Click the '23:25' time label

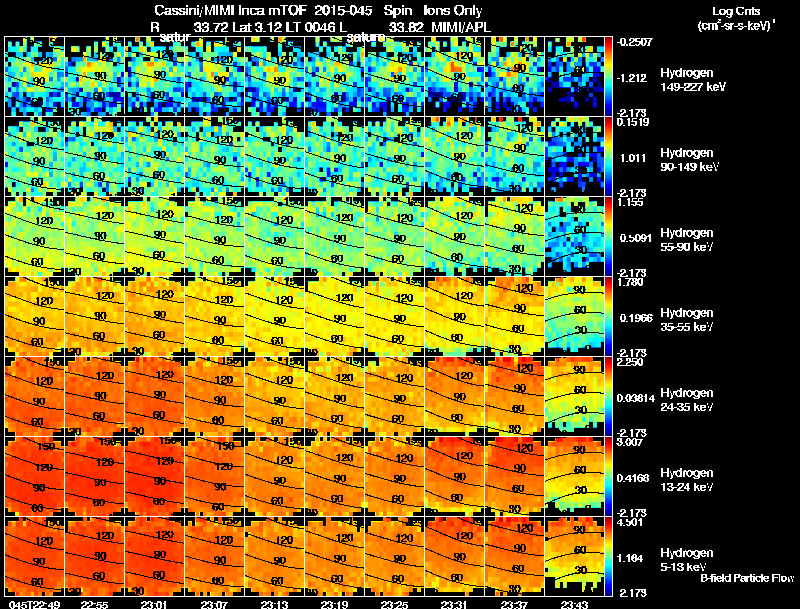point(394,604)
